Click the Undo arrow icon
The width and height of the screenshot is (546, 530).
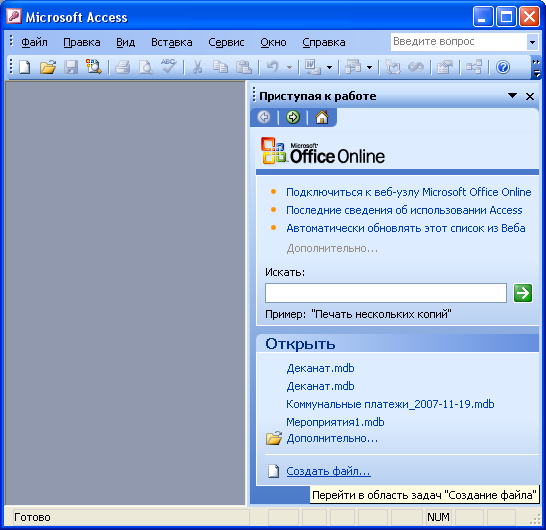point(273,67)
